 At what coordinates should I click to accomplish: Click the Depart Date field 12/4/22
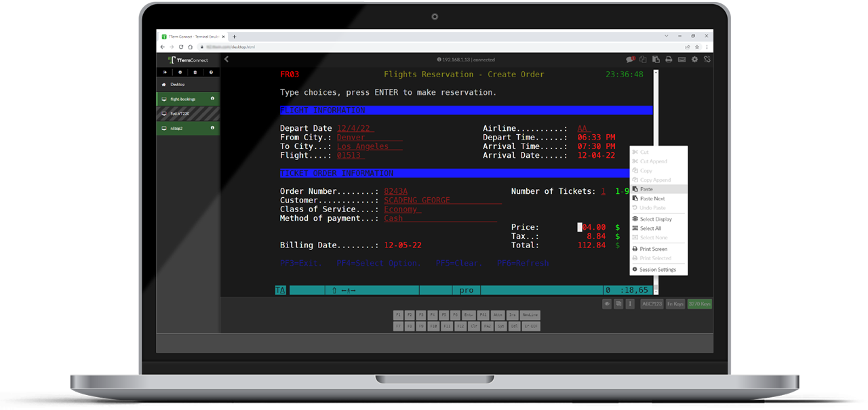tap(355, 128)
